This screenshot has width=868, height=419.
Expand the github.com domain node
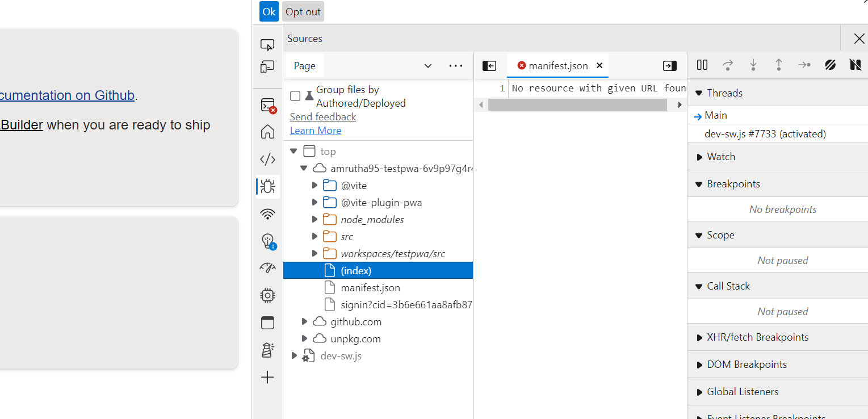(x=304, y=322)
